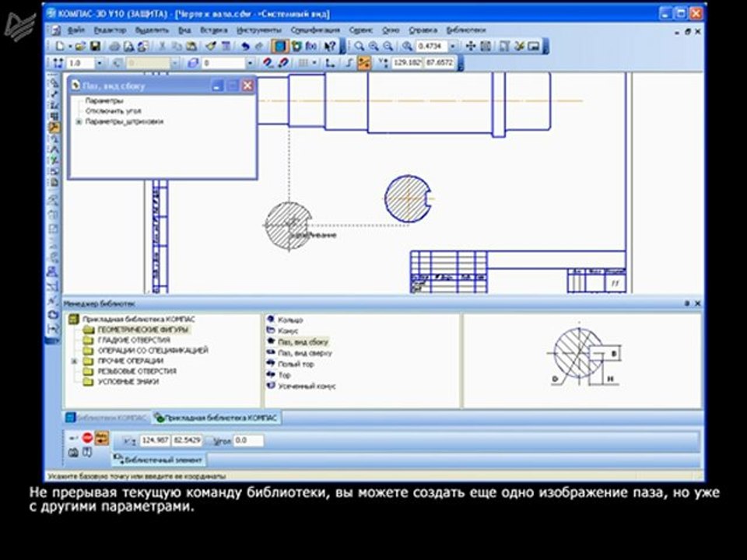Copy properties with the brush icon

click(x=211, y=46)
